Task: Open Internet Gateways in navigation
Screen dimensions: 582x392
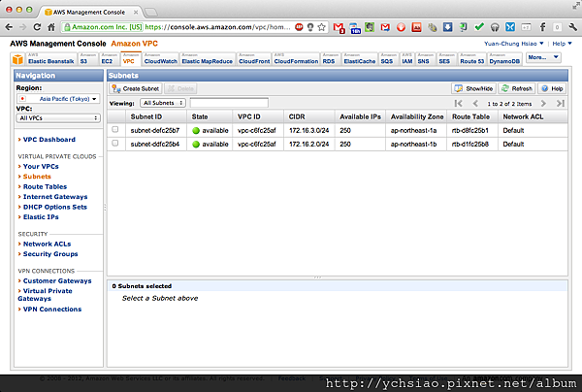Action: coord(55,197)
